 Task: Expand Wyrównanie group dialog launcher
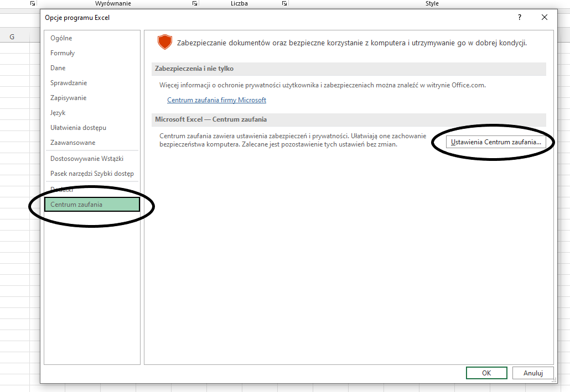195,3
